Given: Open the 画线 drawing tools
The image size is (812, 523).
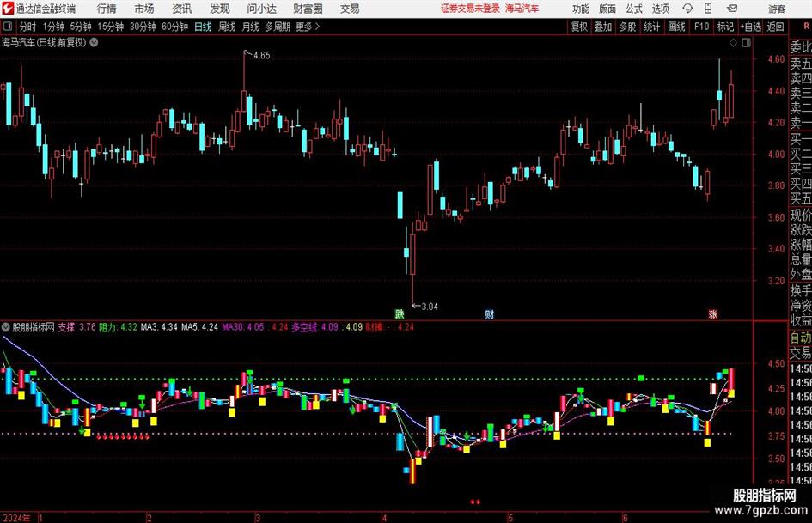Looking at the screenshot, I should tap(676, 27).
